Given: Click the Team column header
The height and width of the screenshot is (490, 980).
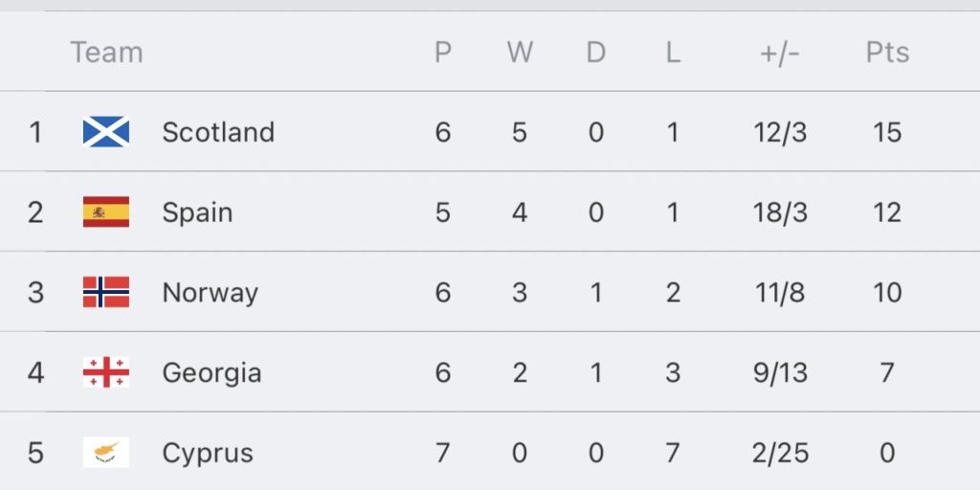Looking at the screenshot, I should pos(106,53).
